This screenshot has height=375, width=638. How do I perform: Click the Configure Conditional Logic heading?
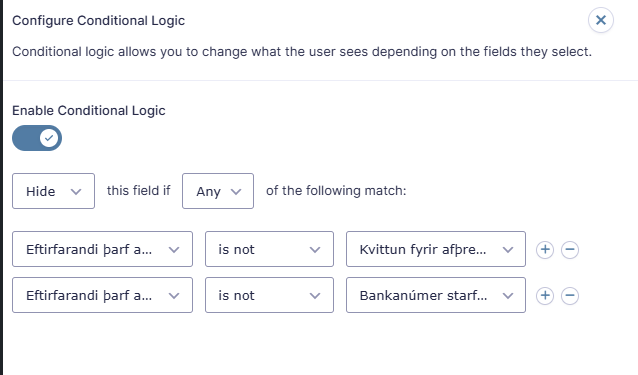point(98,20)
